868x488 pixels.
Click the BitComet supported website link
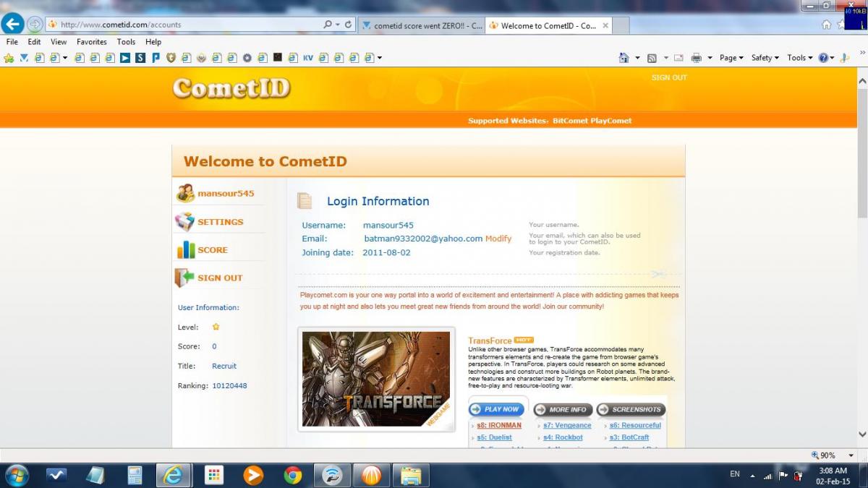(x=570, y=121)
